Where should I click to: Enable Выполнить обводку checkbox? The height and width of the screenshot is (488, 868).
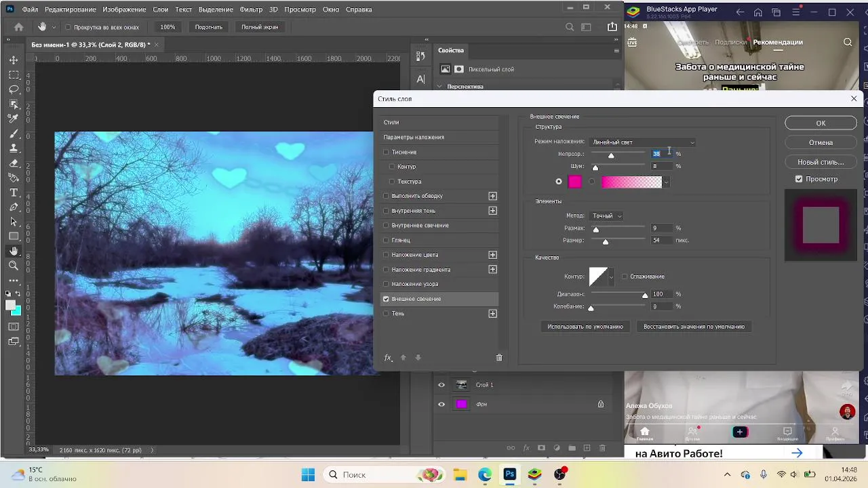(x=386, y=196)
